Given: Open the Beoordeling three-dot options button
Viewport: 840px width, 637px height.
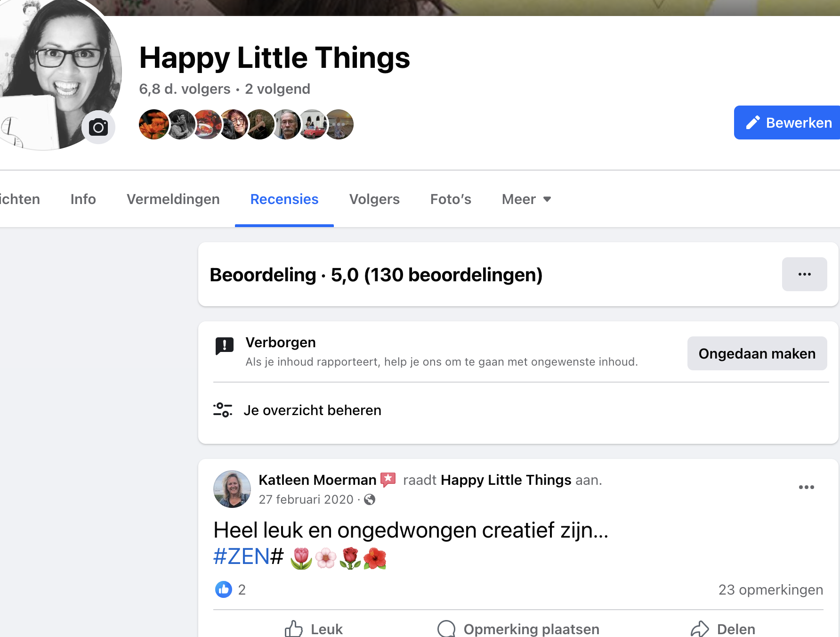Looking at the screenshot, I should pyautogui.click(x=804, y=274).
